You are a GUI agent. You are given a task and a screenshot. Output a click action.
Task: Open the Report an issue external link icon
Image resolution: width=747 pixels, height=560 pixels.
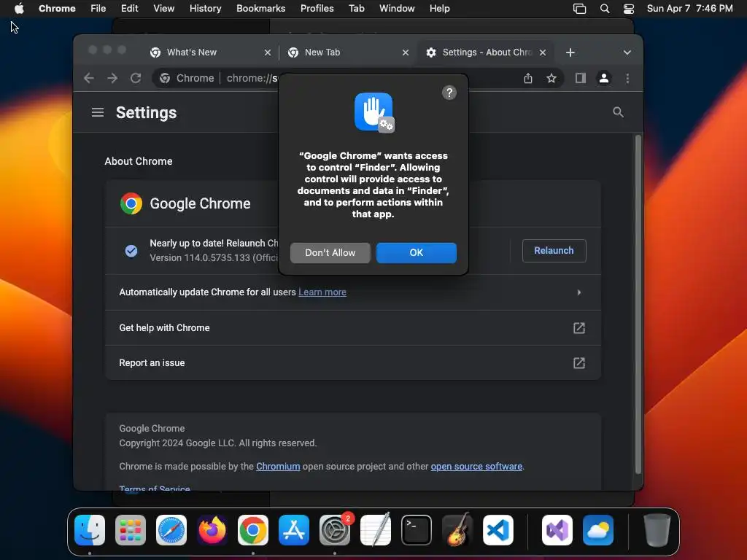[578, 363]
